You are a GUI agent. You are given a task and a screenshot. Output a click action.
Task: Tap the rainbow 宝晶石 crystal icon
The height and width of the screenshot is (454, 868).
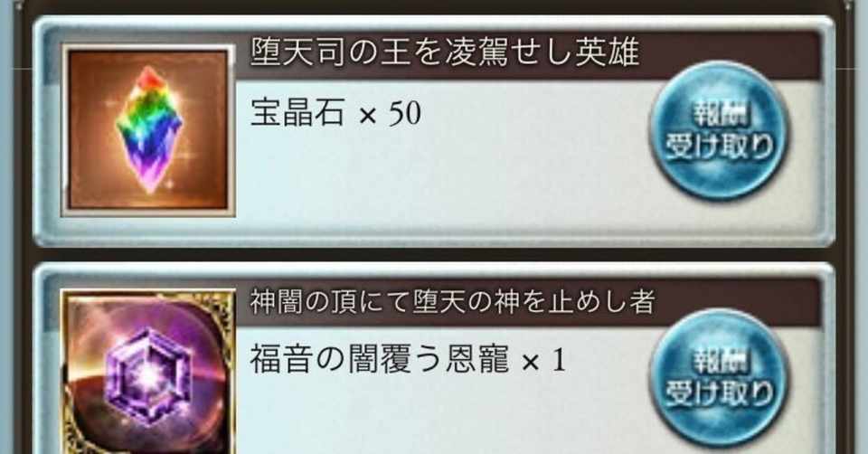149,129
